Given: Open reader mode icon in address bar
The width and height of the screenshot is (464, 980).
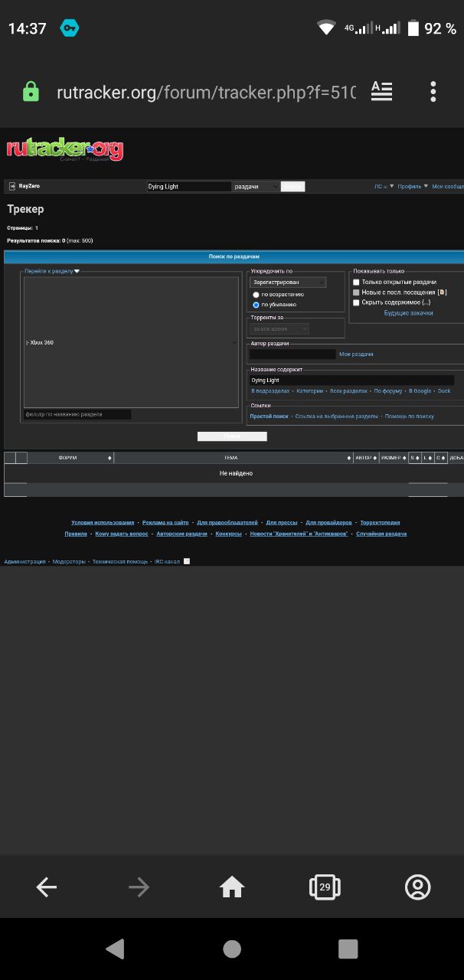Looking at the screenshot, I should click(381, 91).
